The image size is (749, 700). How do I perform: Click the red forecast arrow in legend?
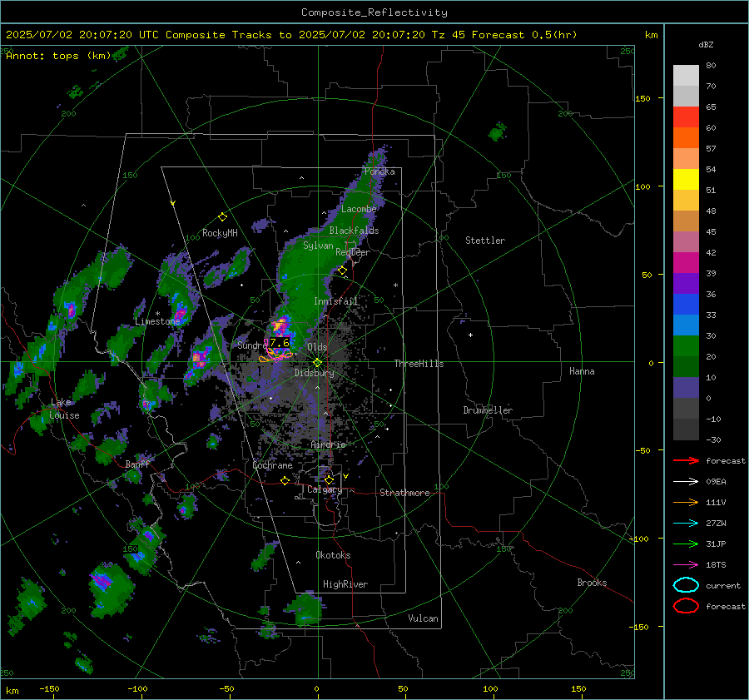[686, 460]
